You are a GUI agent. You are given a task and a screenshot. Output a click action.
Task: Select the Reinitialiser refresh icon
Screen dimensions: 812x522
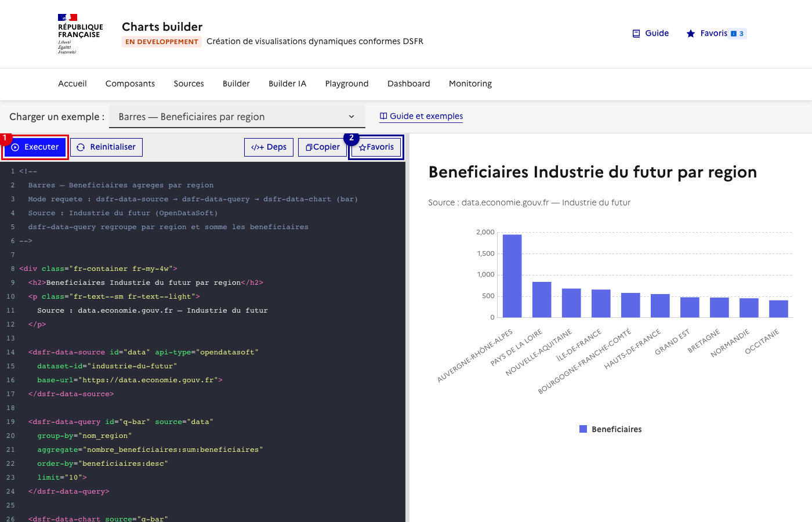pos(82,147)
